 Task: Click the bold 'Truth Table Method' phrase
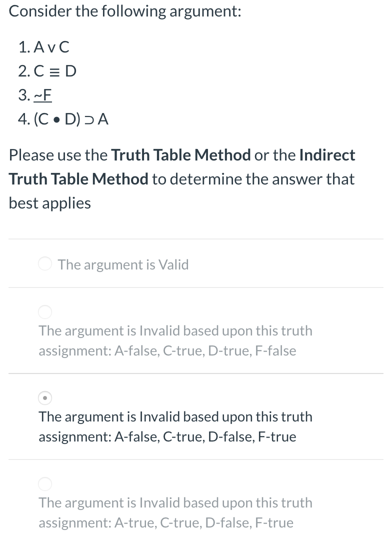183,155
